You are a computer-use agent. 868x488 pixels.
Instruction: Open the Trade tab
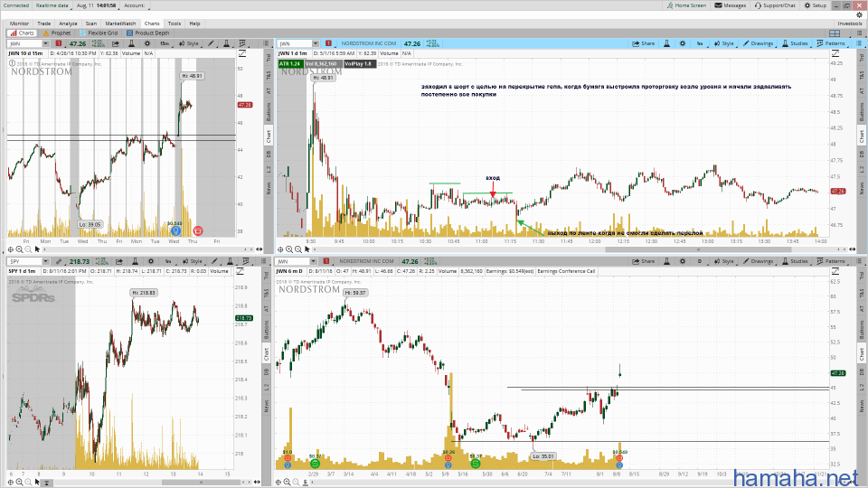43,23
